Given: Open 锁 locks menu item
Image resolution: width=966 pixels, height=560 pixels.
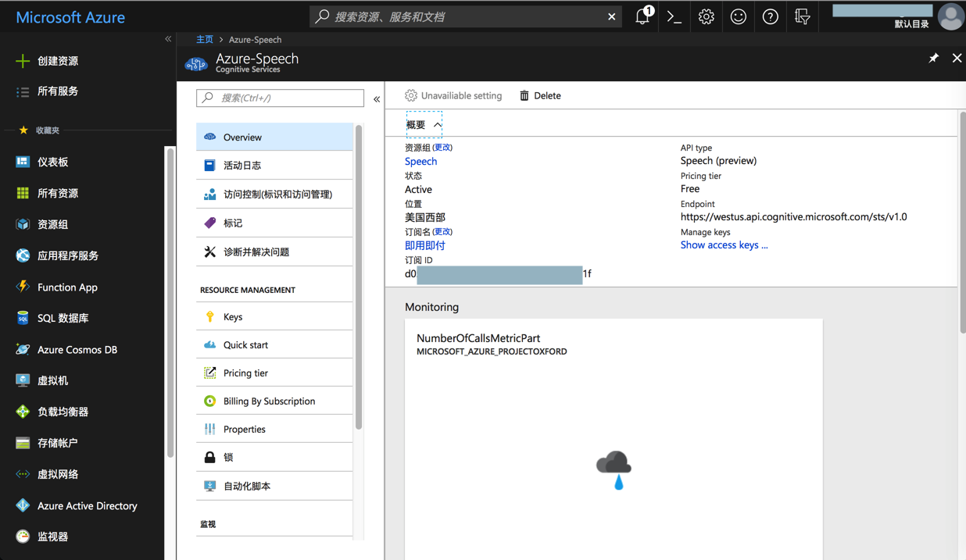Looking at the screenshot, I should click(x=274, y=457).
